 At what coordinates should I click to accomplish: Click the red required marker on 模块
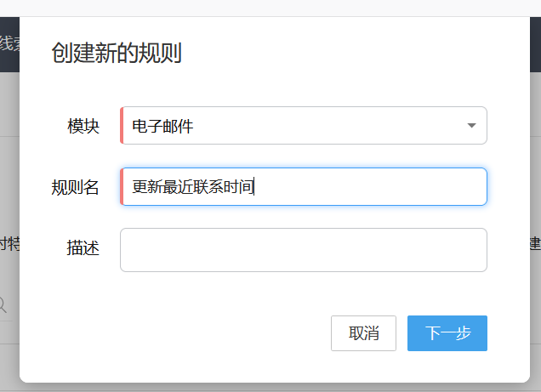pos(122,126)
